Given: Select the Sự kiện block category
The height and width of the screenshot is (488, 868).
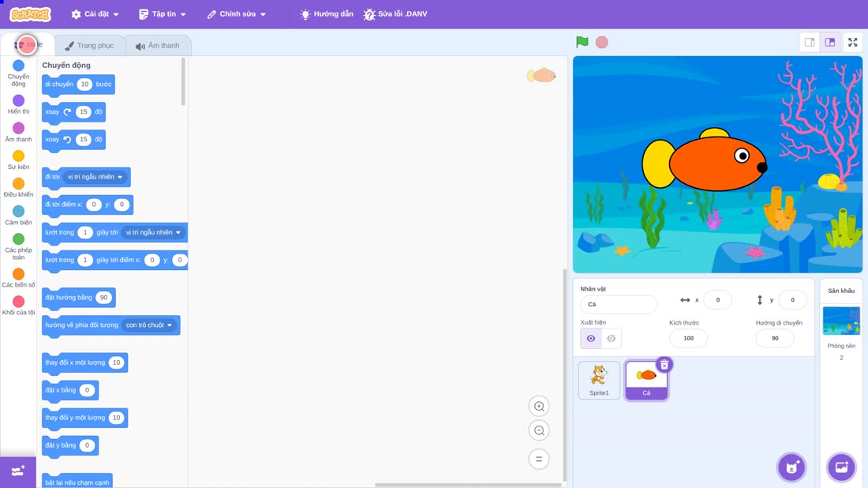Looking at the screenshot, I should click(x=18, y=160).
